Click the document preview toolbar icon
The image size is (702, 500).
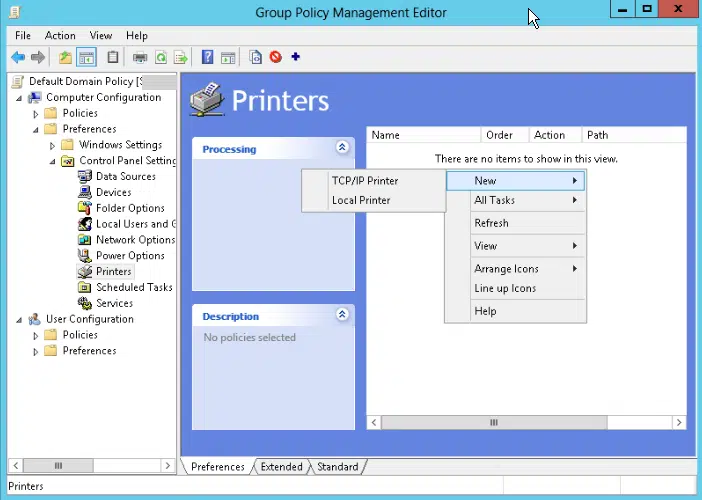tap(255, 57)
